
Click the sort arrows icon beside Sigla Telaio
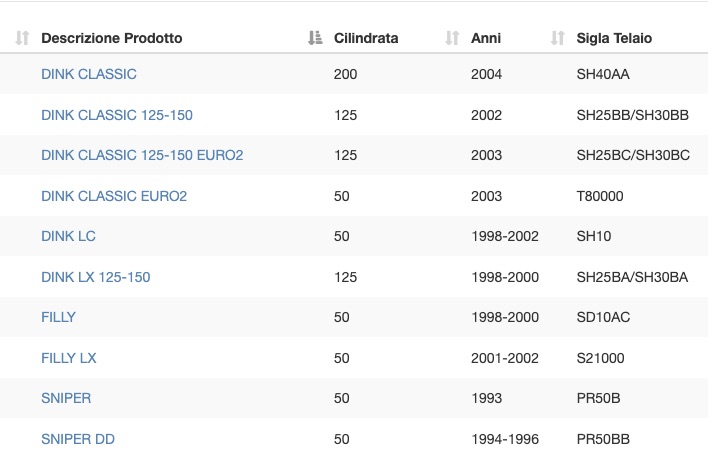pyautogui.click(x=558, y=38)
